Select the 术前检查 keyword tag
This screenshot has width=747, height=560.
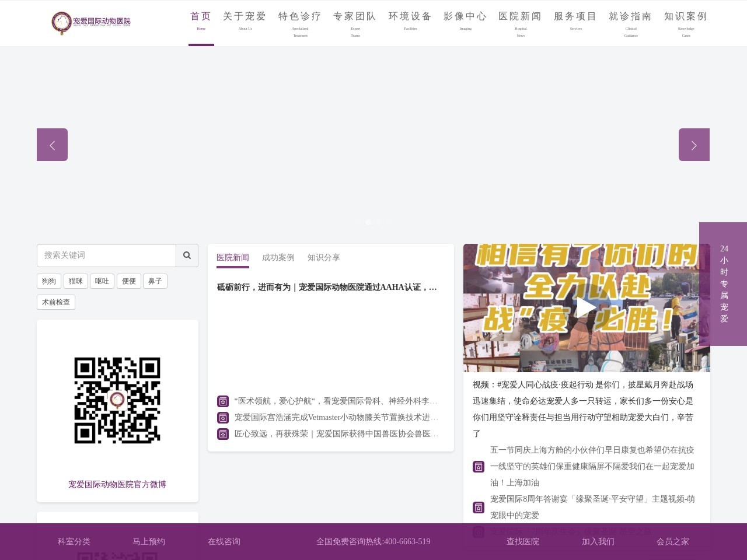tap(56, 302)
